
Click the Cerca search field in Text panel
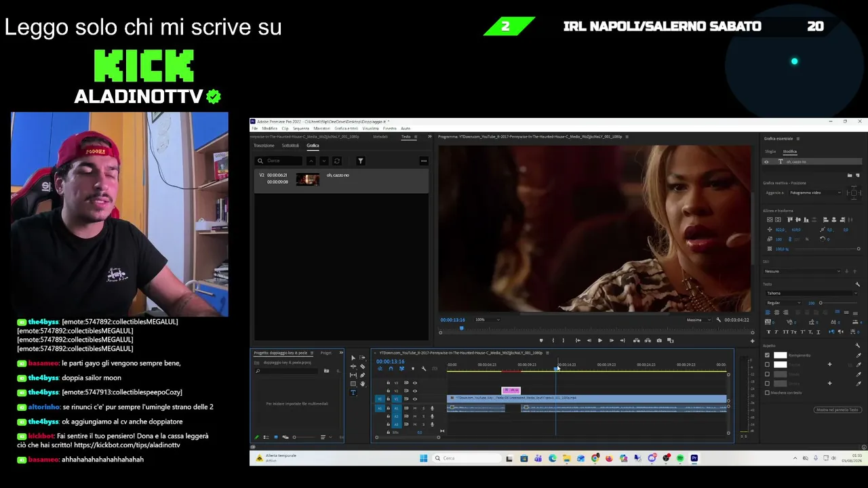pos(279,161)
